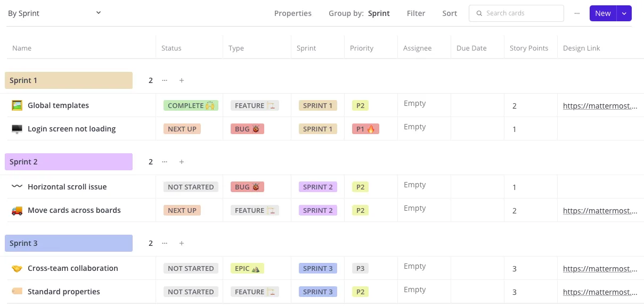Image resolution: width=644 pixels, height=306 pixels.
Task: Open Sprint 3 group options ellipsis
Action: tap(165, 243)
